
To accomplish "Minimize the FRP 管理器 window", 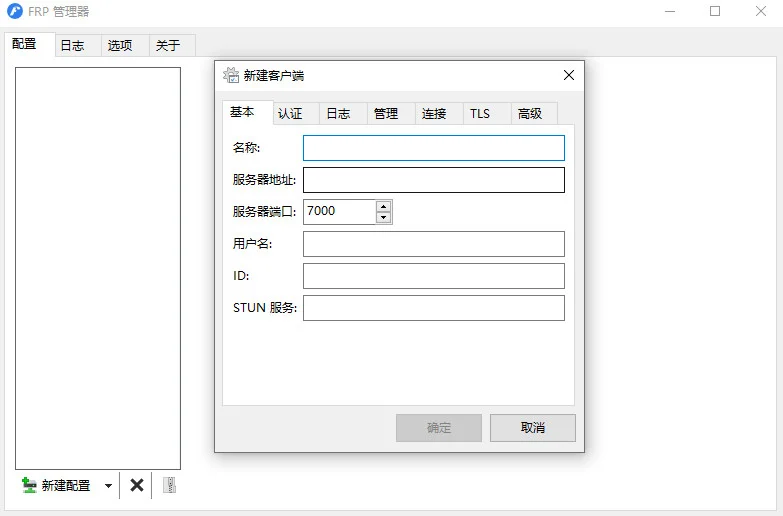I will pyautogui.click(x=670, y=11).
